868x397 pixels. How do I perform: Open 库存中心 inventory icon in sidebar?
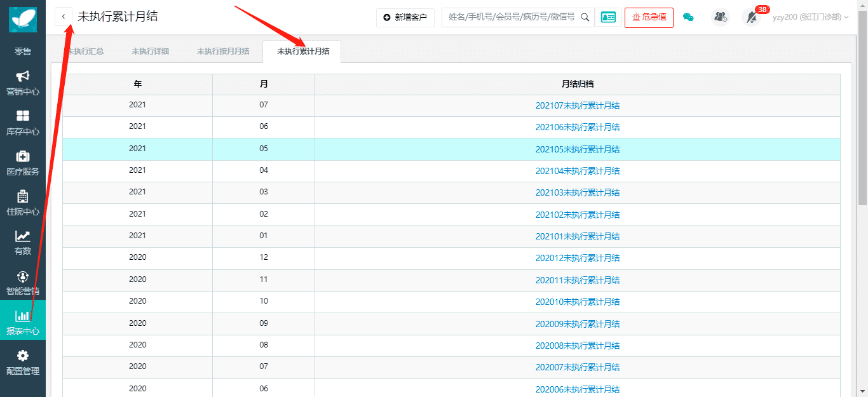23,116
